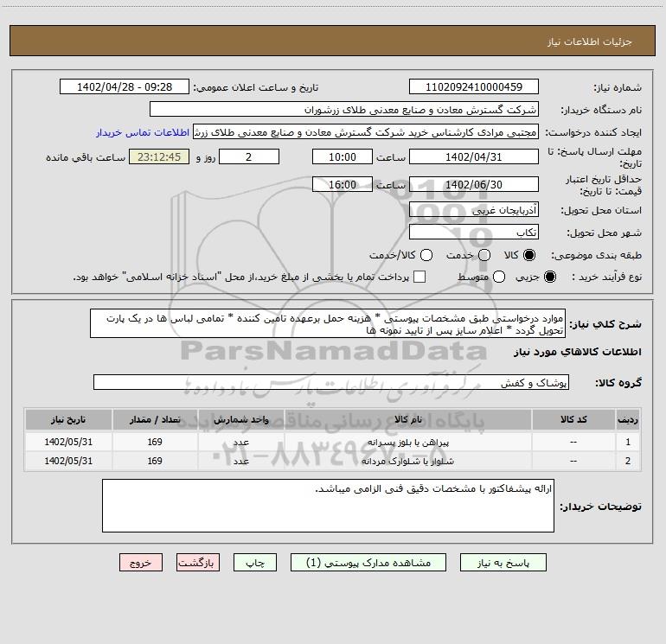Click the remaining days field showing 2
The image size is (666, 644).
[x=249, y=156]
